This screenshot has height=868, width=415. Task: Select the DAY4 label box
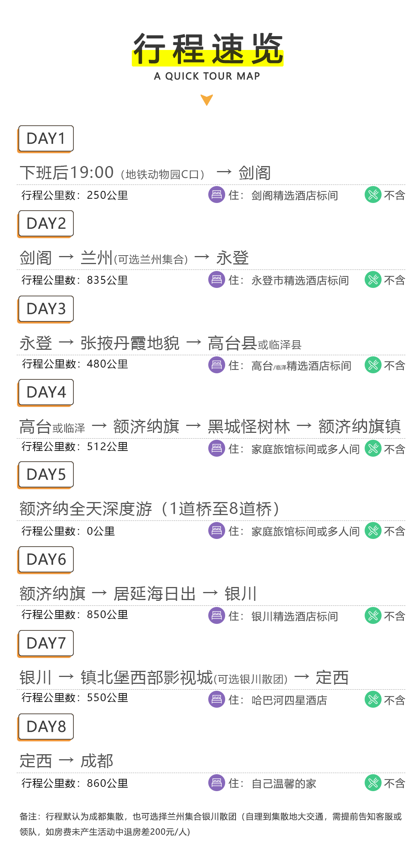click(x=46, y=392)
